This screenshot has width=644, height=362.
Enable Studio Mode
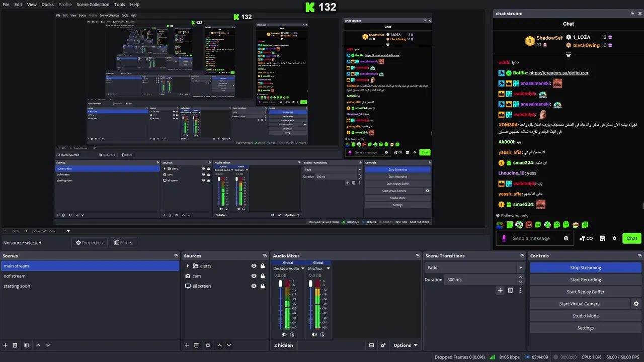[x=586, y=316]
